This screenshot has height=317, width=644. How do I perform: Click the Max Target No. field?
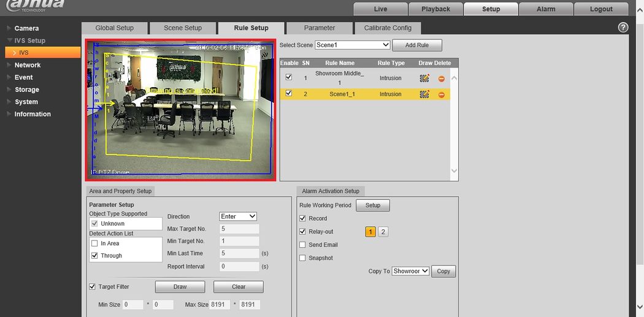(x=239, y=229)
